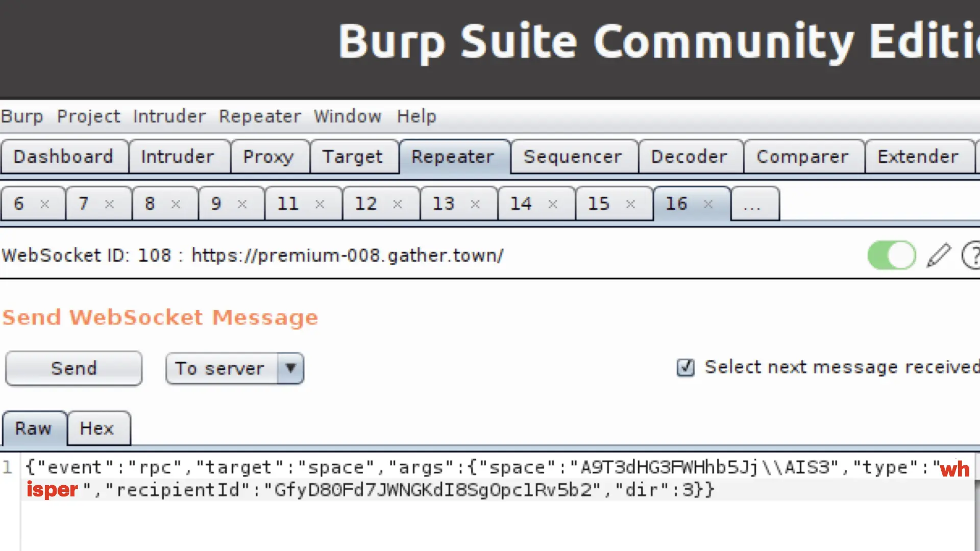Viewport: 980px width, 551px height.
Task: Open the Project menu
Action: click(x=88, y=116)
